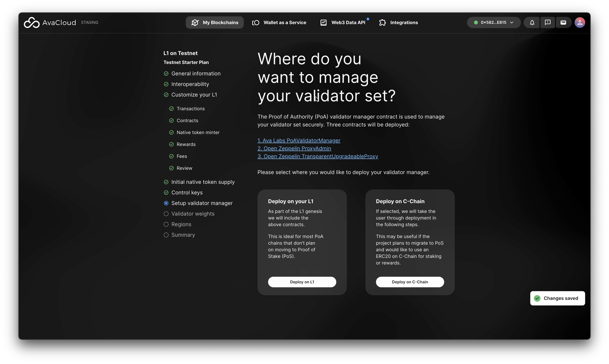Dismiss the Changes saved toast notification
The height and width of the screenshot is (364, 609).
(557, 298)
